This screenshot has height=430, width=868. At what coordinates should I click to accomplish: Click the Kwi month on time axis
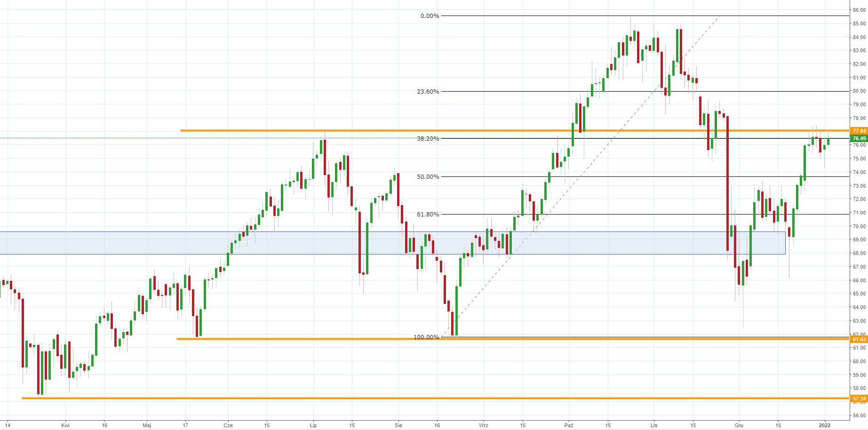(x=65, y=425)
